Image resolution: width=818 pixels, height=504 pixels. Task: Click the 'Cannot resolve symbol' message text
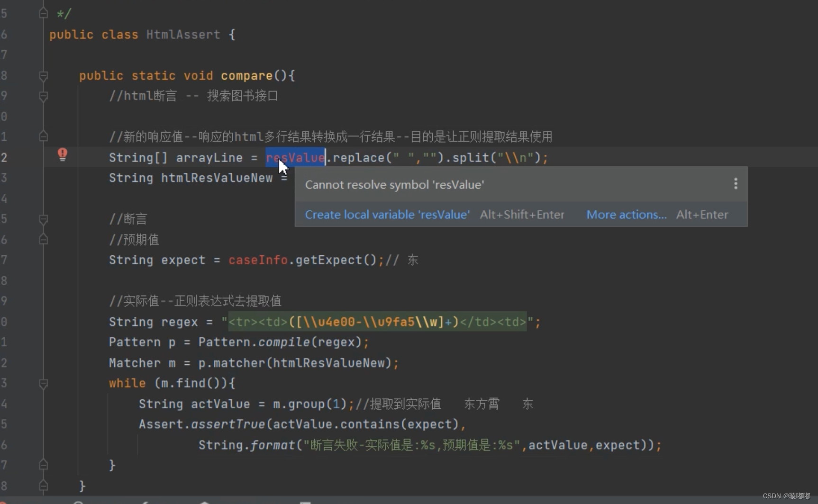[394, 185]
